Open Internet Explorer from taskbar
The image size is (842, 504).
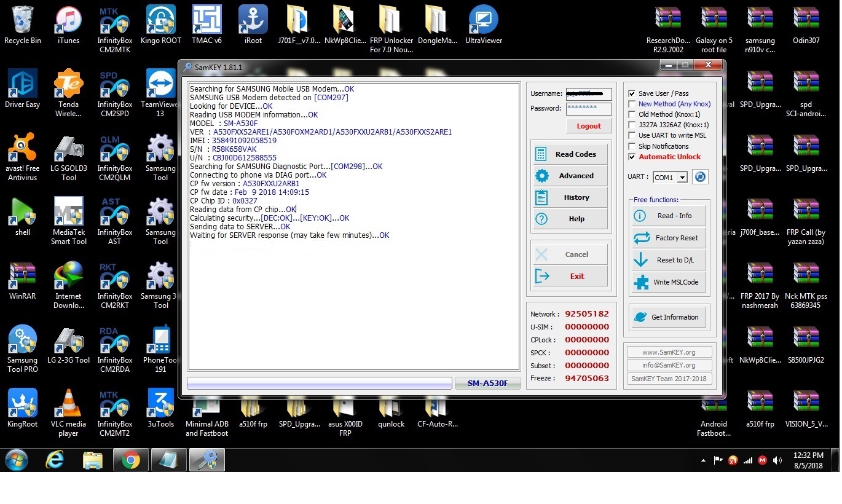click(x=55, y=460)
